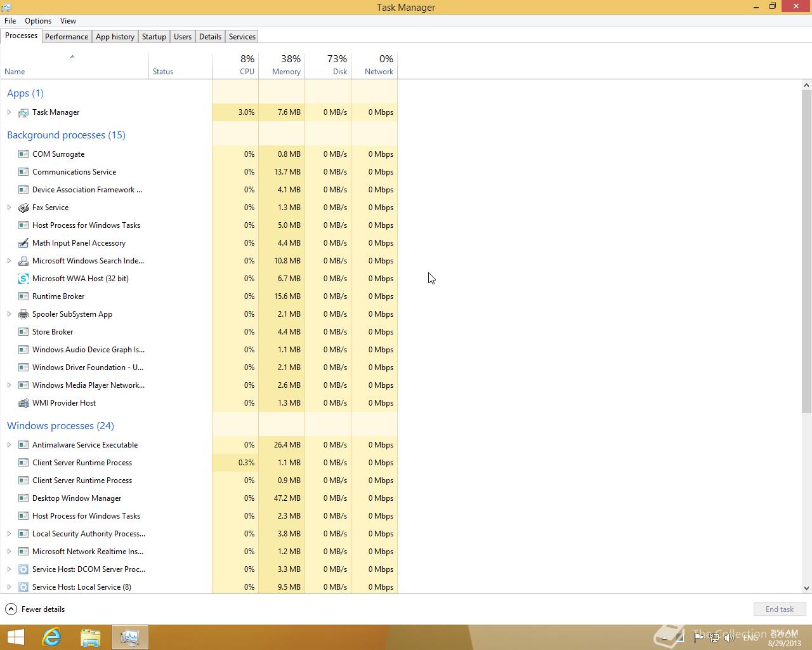Click the Service Host: DCOM Server gear icon
This screenshot has height=650, width=812.
click(x=23, y=569)
